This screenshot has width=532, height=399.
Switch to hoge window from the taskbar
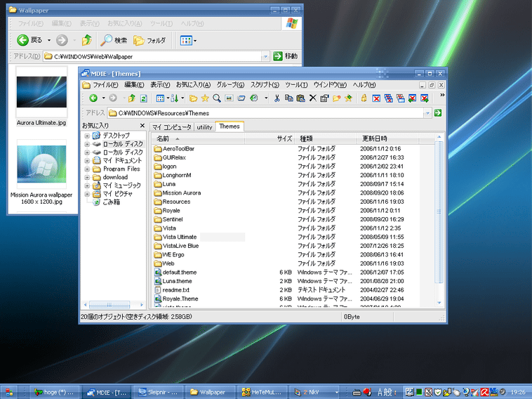[54, 392]
